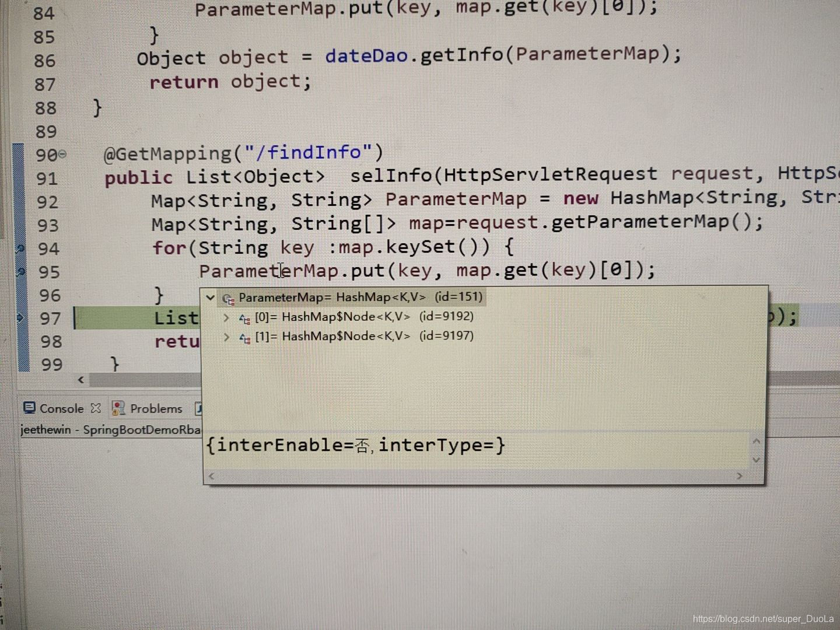Collapse the ParameterMap HashMap root node
840x630 pixels.
click(x=211, y=297)
